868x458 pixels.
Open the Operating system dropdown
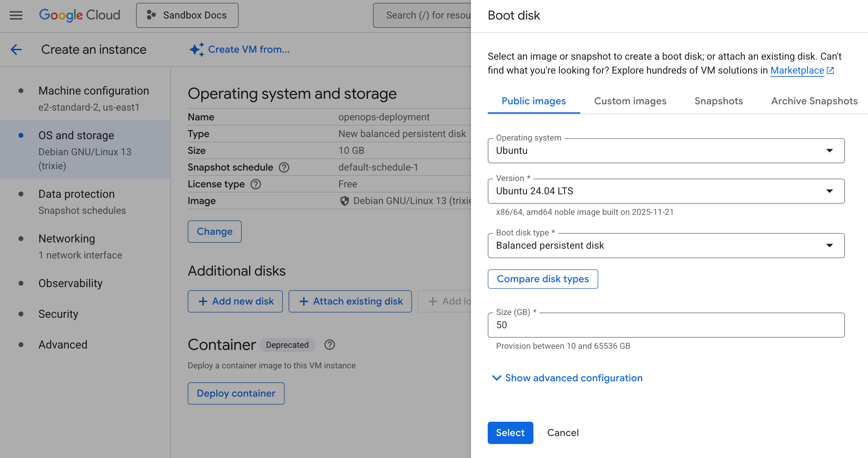[666, 151]
